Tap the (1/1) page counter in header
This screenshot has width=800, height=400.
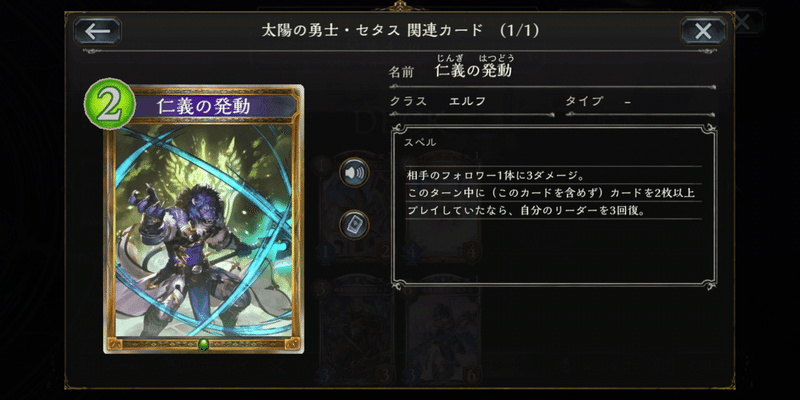pos(519,31)
